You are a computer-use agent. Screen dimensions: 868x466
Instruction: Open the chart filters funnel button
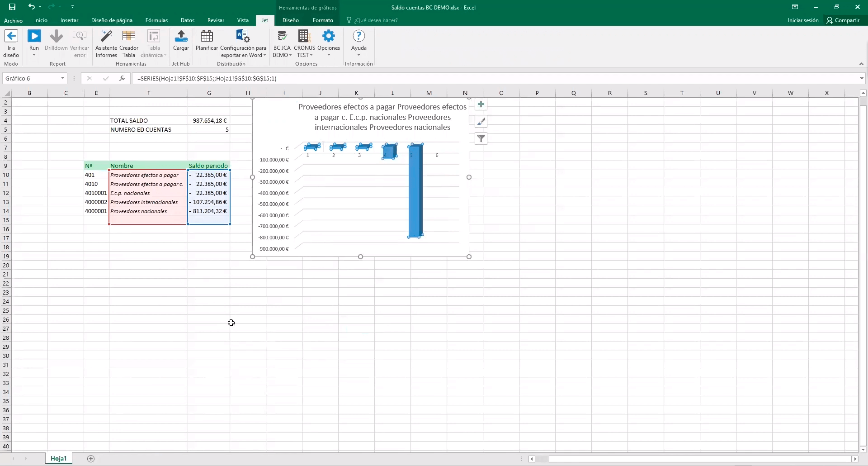click(x=481, y=138)
